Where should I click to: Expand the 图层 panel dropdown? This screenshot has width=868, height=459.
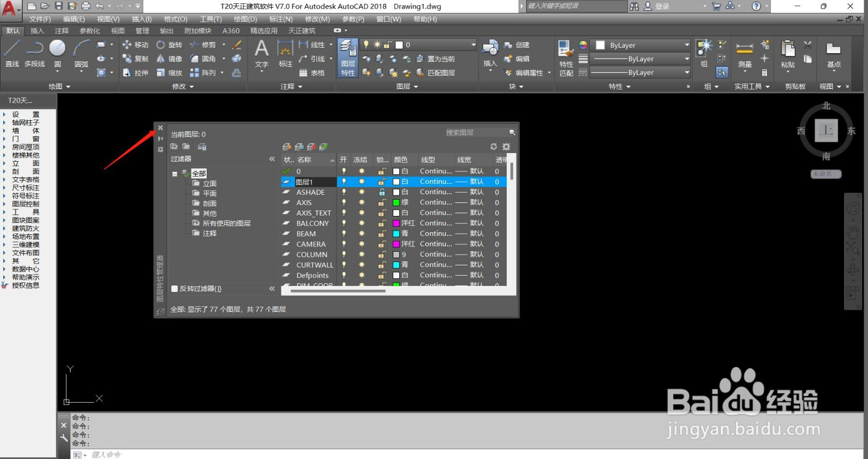407,86
